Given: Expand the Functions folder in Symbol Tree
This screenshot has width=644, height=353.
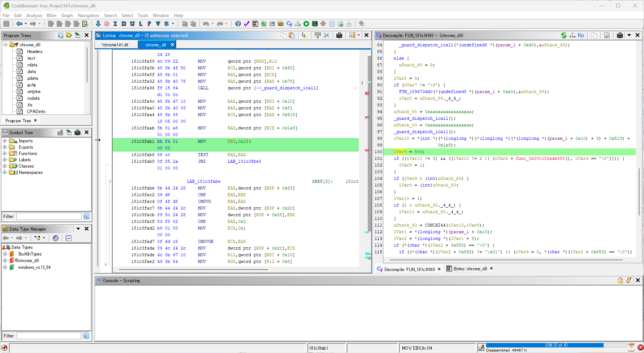Looking at the screenshot, I should [x=5, y=154].
